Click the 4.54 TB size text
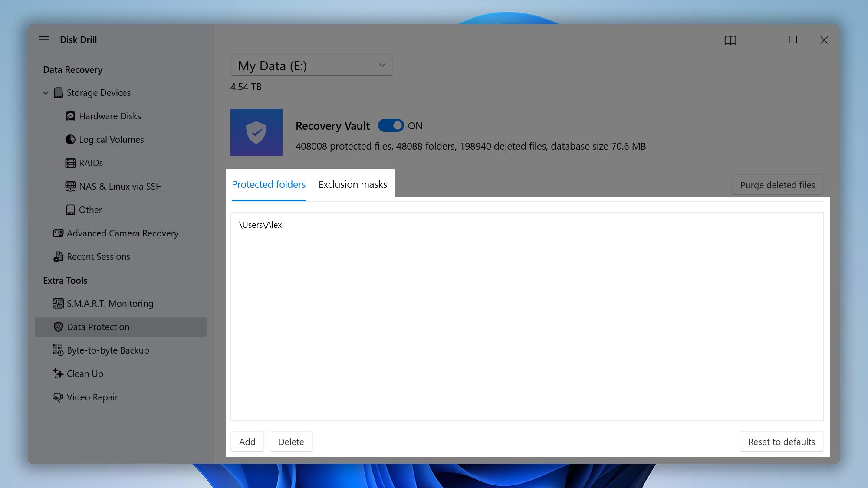The image size is (868, 488). [246, 87]
